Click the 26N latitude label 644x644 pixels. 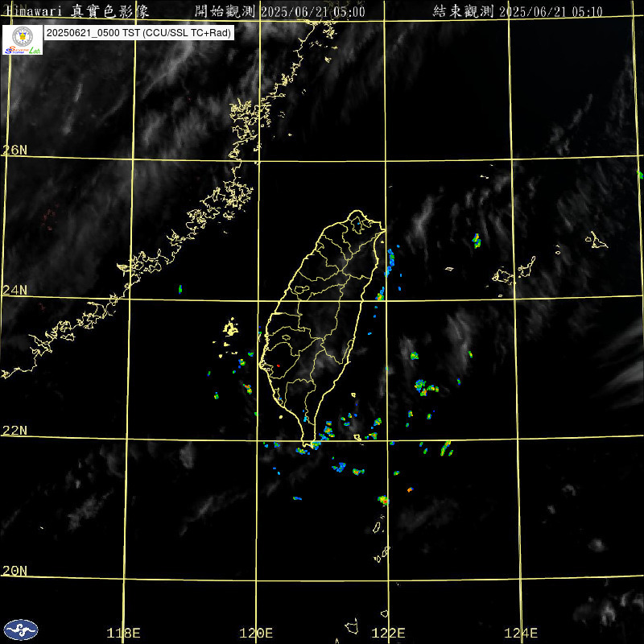pos(14,150)
